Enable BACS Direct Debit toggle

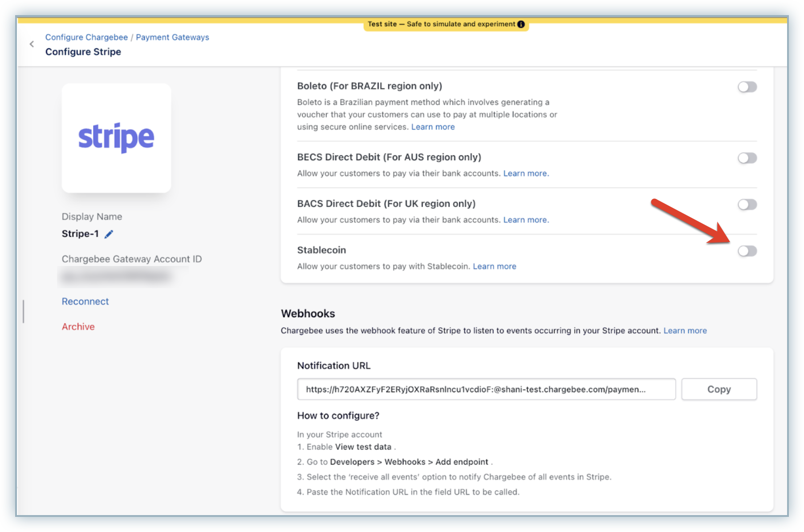[x=747, y=205]
